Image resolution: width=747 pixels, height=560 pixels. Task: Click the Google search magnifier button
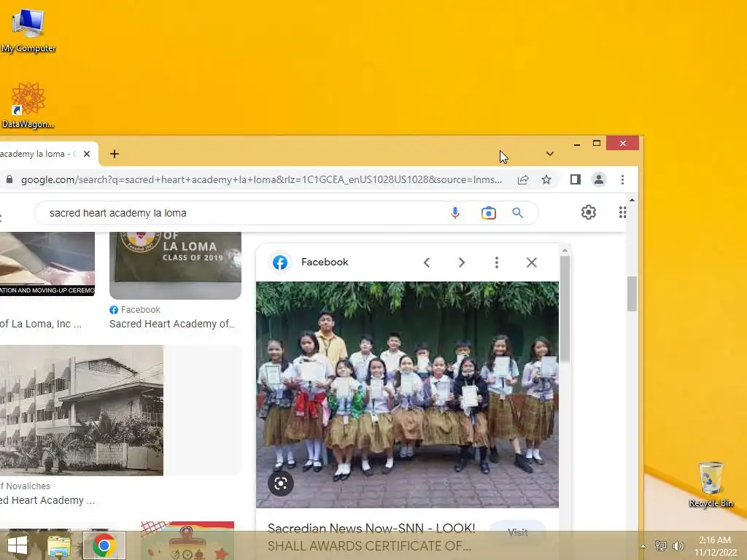(517, 213)
